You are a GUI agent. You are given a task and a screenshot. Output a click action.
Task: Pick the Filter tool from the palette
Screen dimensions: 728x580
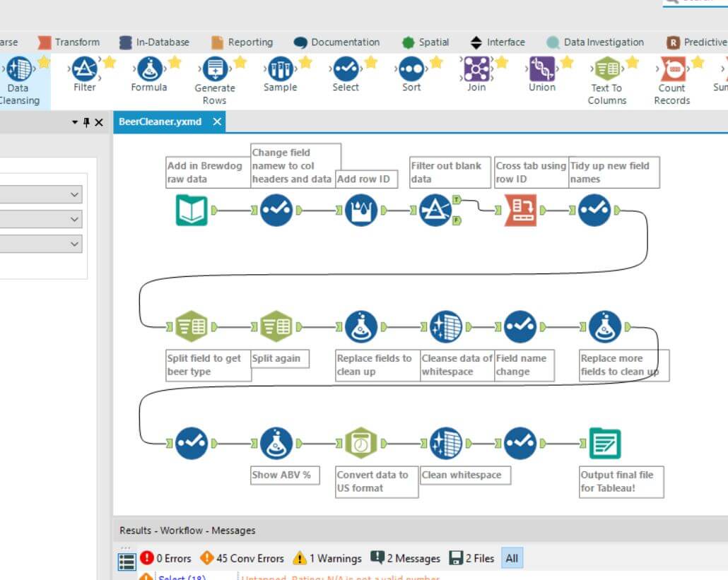click(x=85, y=74)
